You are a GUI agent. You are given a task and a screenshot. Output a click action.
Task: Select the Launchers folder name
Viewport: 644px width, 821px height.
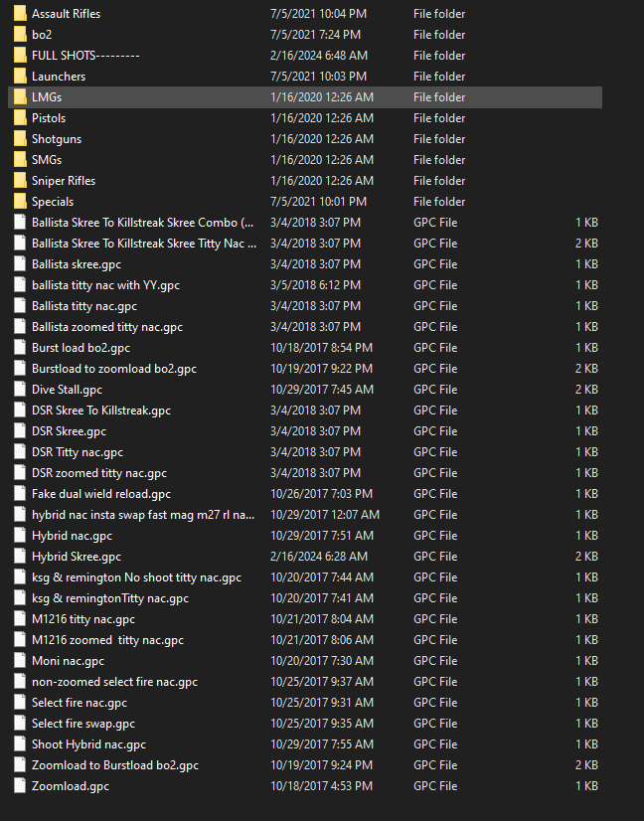59,77
